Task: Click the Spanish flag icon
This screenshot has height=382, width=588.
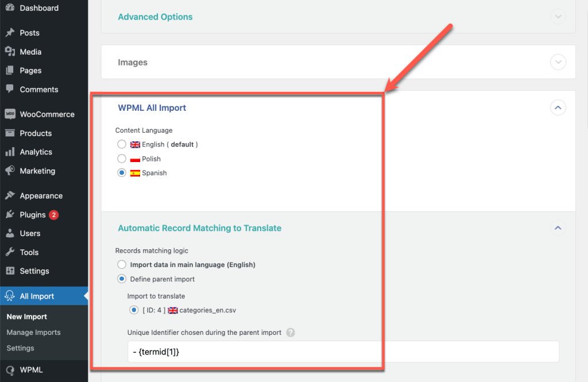Action: (135, 173)
